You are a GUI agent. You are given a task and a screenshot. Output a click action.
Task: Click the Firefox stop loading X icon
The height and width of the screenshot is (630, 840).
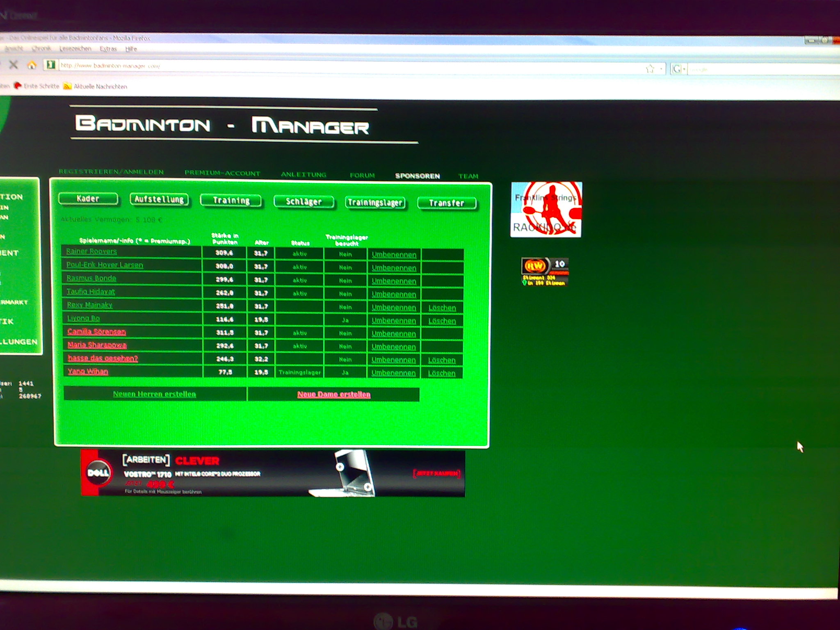point(14,64)
